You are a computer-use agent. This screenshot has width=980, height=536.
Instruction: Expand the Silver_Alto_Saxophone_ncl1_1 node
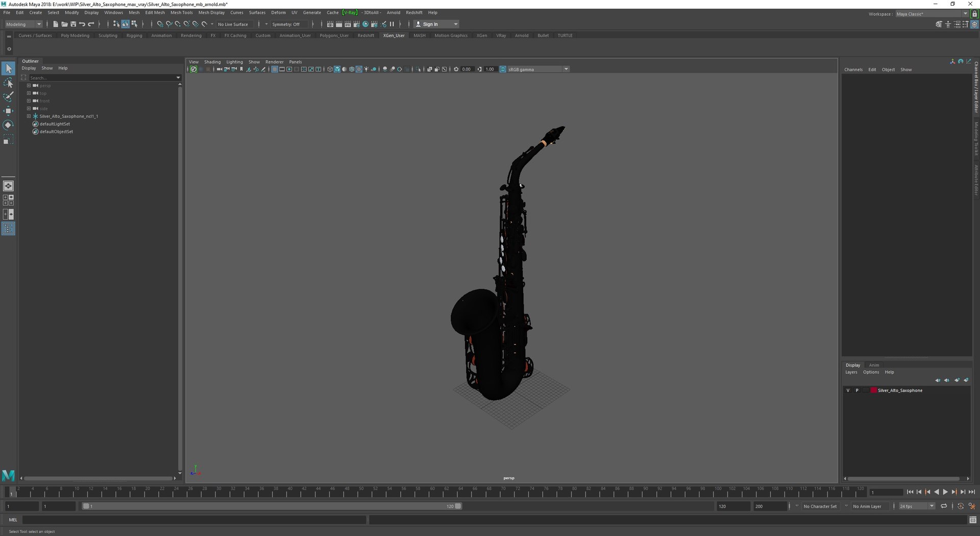click(29, 116)
